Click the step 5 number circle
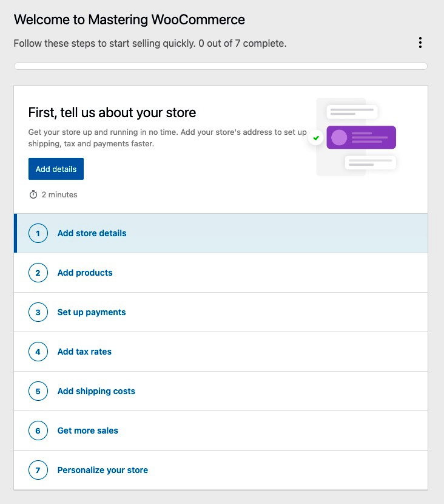Screen dimensions: 444x504 point(38,391)
